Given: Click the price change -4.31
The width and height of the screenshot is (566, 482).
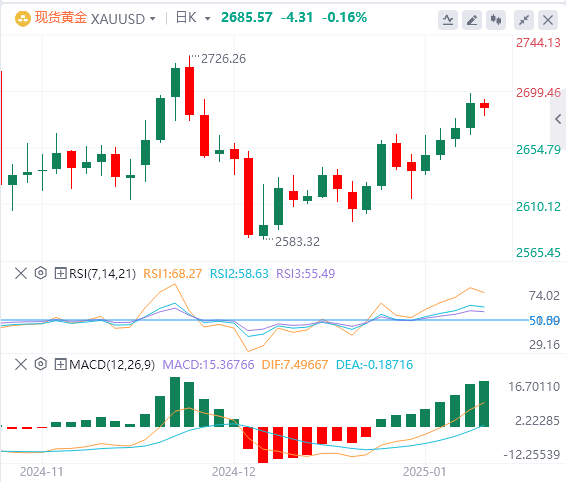Looking at the screenshot, I should (x=297, y=17).
